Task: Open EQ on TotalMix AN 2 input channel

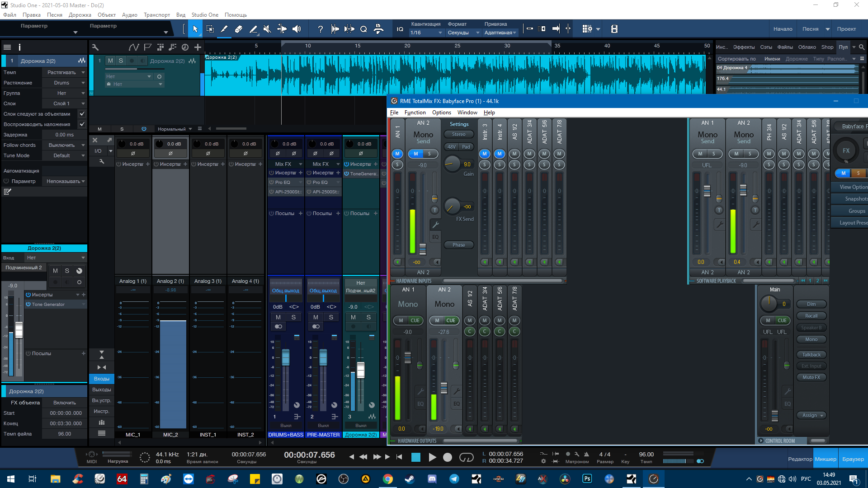Action: pos(435,237)
